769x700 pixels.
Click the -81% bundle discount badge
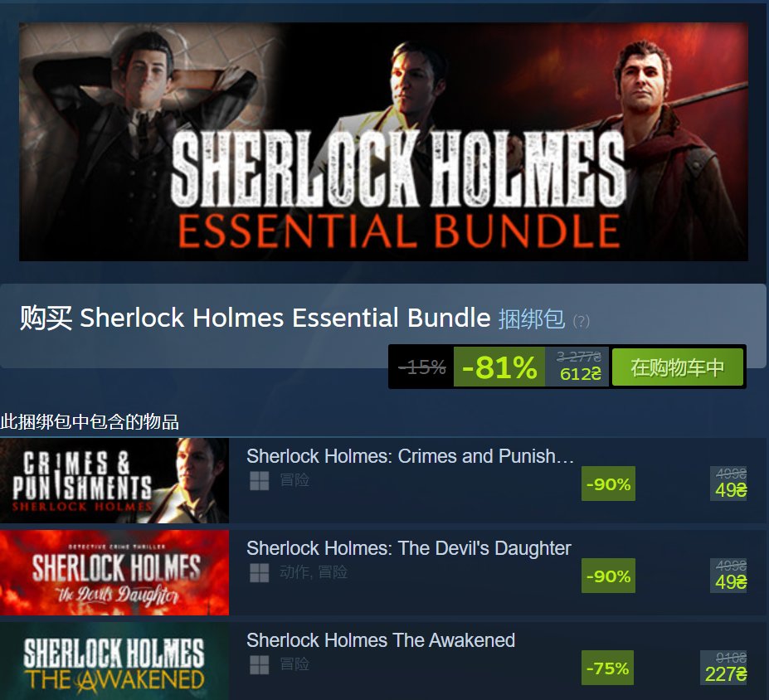[499, 367]
